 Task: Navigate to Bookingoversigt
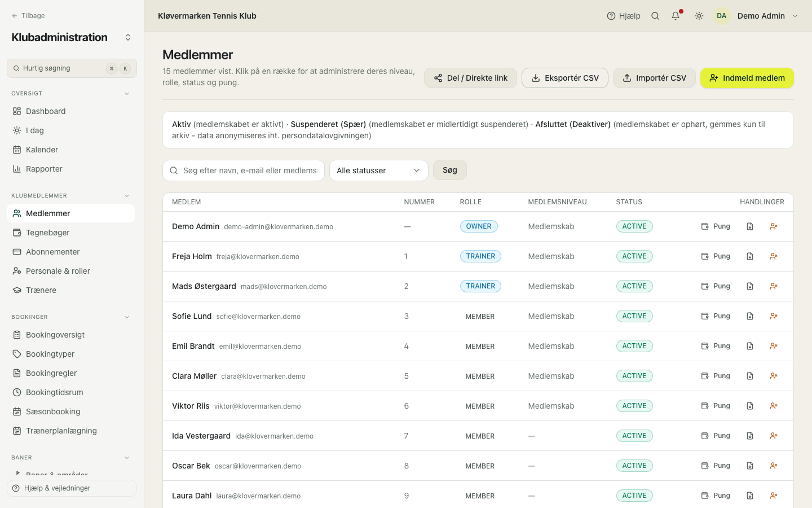pyautogui.click(x=70, y=335)
